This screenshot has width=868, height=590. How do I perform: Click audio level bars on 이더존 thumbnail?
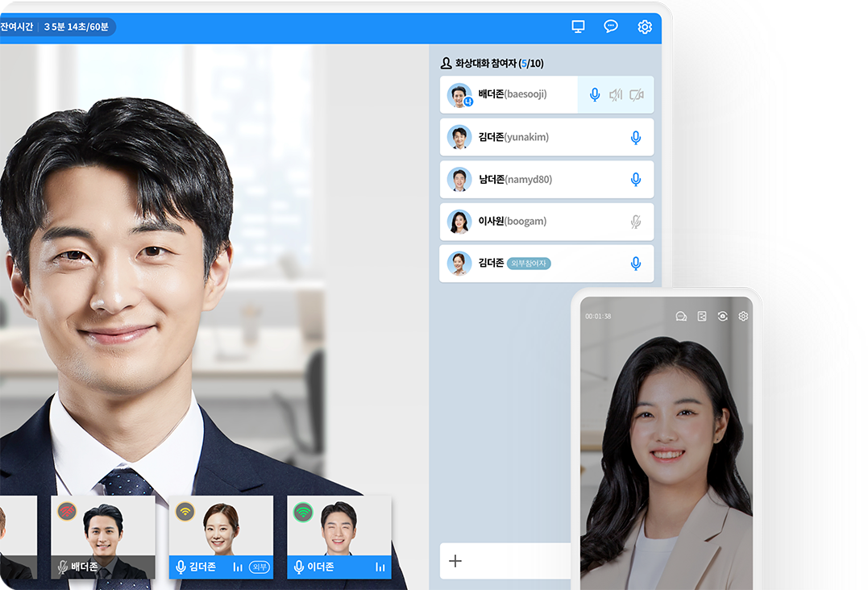point(380,567)
